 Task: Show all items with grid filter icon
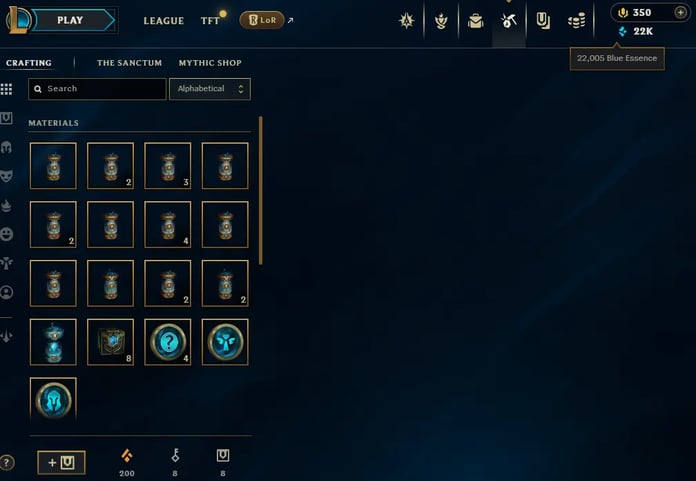[x=6, y=89]
